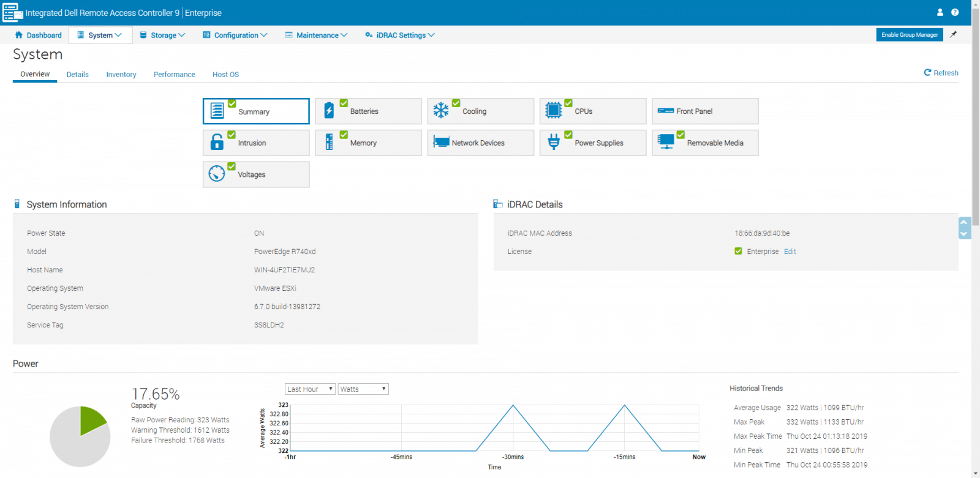Open the Last Hour time range dropdown
Viewport: 980px width, 478px height.
[x=310, y=389]
